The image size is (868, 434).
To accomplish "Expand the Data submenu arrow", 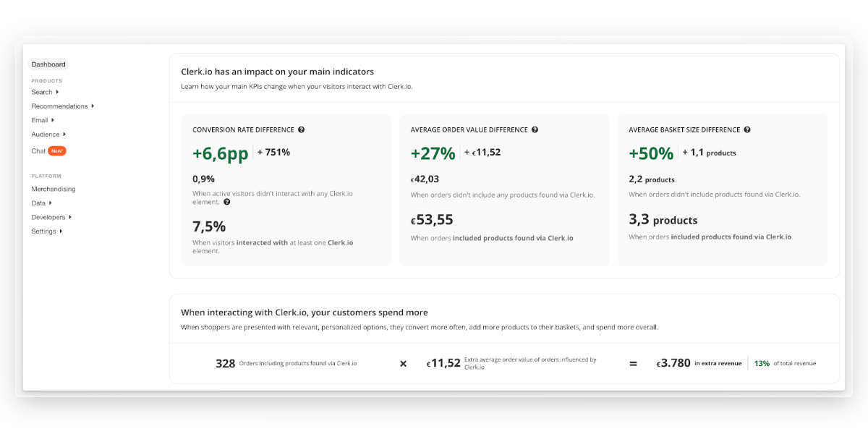I will 50,203.
